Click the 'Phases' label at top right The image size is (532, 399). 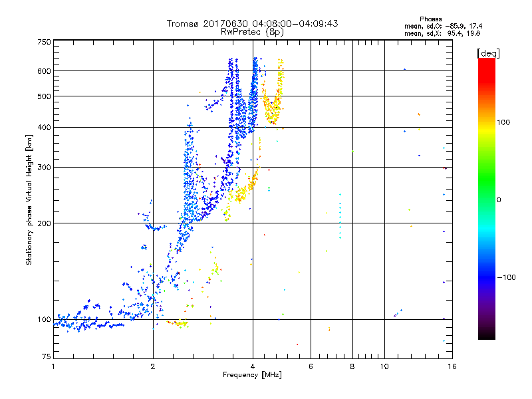[x=430, y=19]
